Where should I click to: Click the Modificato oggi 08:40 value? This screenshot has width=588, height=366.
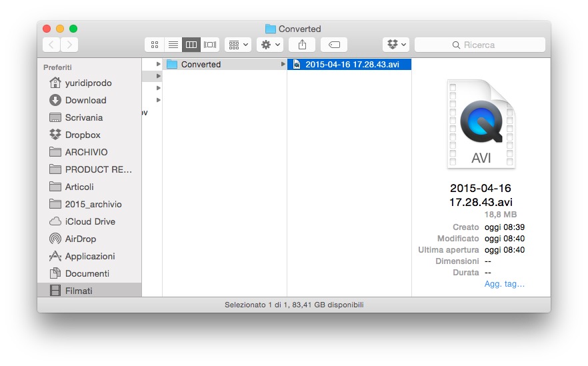pos(505,239)
